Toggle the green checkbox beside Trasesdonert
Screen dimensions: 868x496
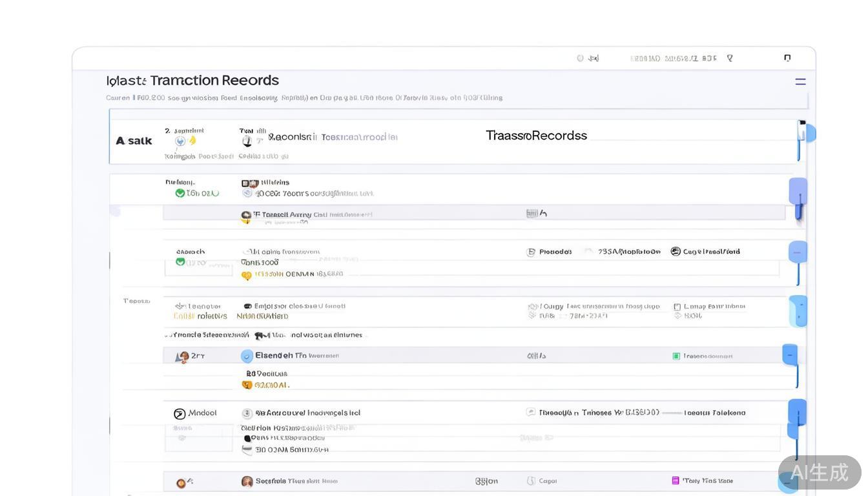676,356
